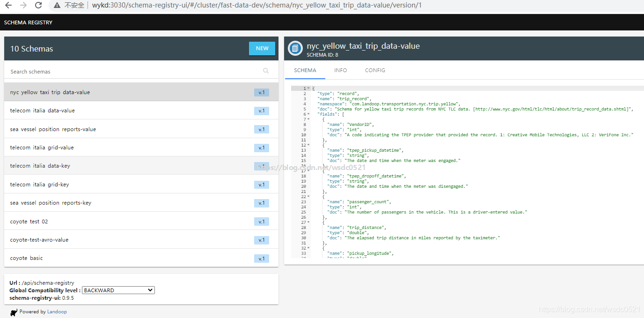Click v.1 badge of sea vessel reports-value
Image resolution: width=644 pixels, height=318 pixels.
[x=262, y=129]
